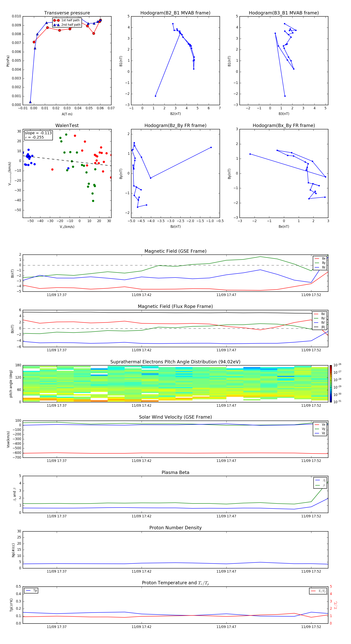Select Bx' in the flux rope legend

coord(320,314)
